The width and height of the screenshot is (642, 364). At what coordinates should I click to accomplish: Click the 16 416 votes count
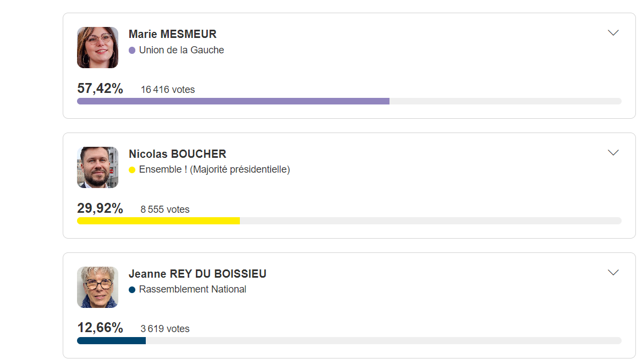(168, 90)
